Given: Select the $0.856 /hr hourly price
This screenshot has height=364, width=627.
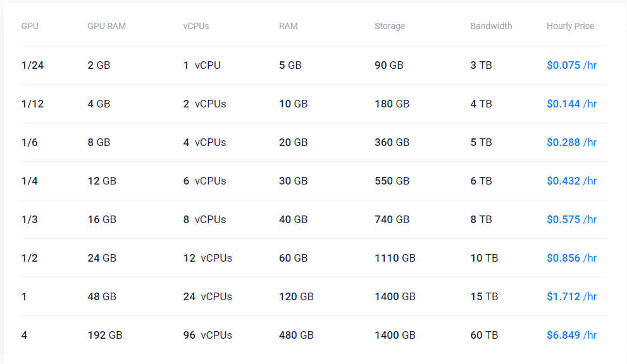Looking at the screenshot, I should coord(571,258).
